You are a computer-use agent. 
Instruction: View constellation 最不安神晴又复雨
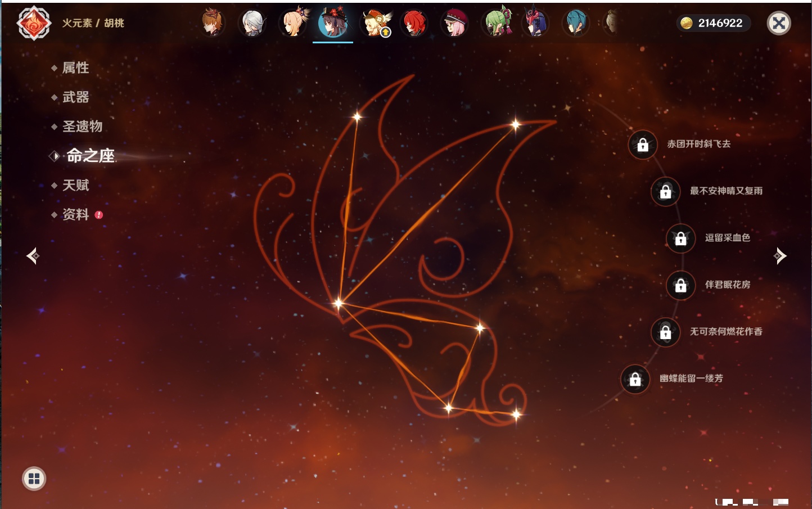tap(727, 191)
